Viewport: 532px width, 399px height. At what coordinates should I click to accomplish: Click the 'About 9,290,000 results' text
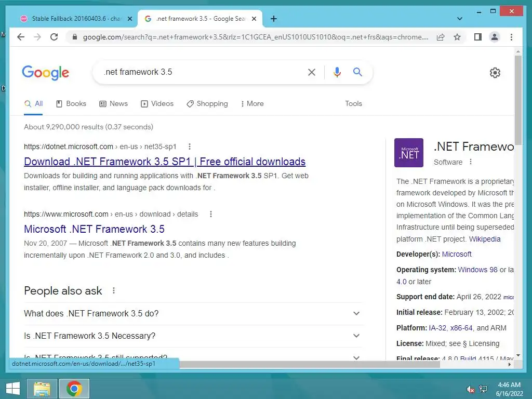tap(88, 127)
